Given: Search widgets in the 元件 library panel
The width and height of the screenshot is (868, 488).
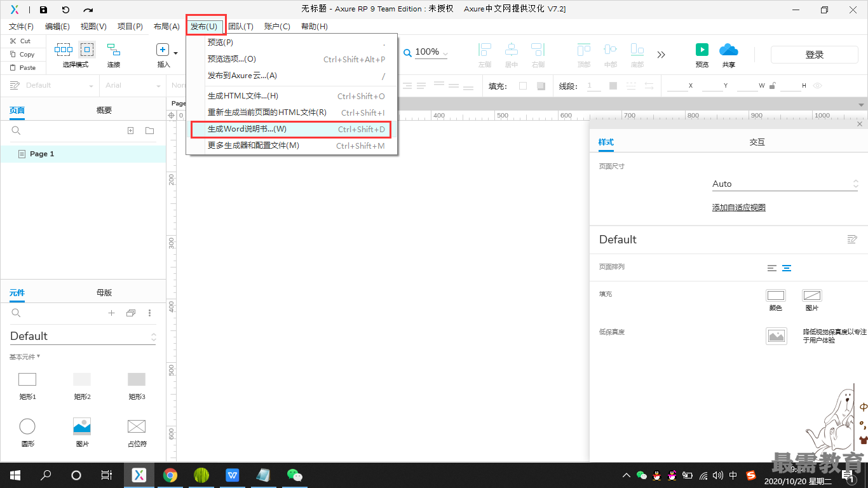Looking at the screenshot, I should 17,313.
